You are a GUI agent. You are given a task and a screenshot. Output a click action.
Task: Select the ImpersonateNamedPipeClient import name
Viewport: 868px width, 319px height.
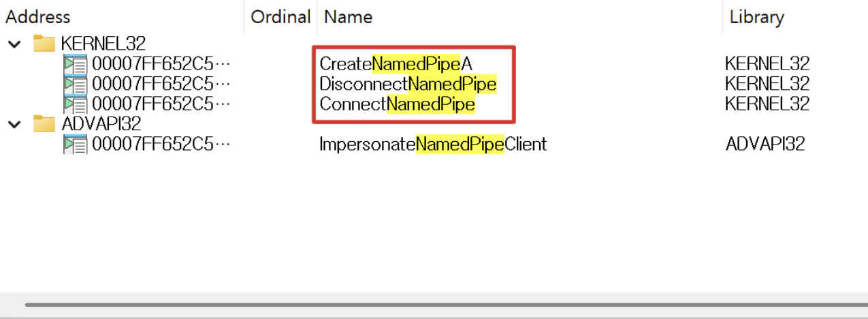pyautogui.click(x=433, y=145)
